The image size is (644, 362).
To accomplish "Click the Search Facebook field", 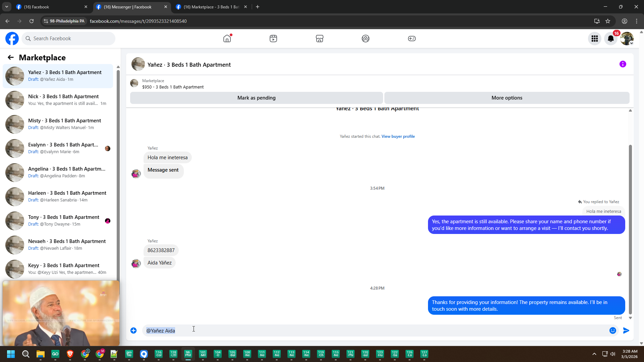I will point(68,39).
